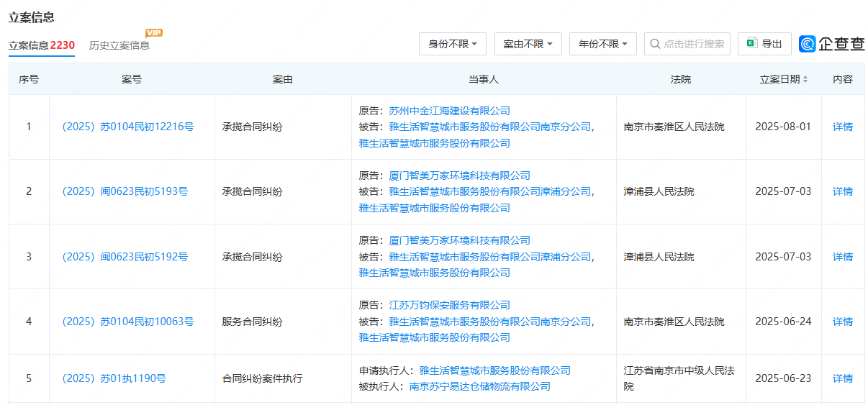Click plaintiff 苏州中金江海建设有限公司 link
Viewport: 868px width, 405px height.
tap(449, 111)
